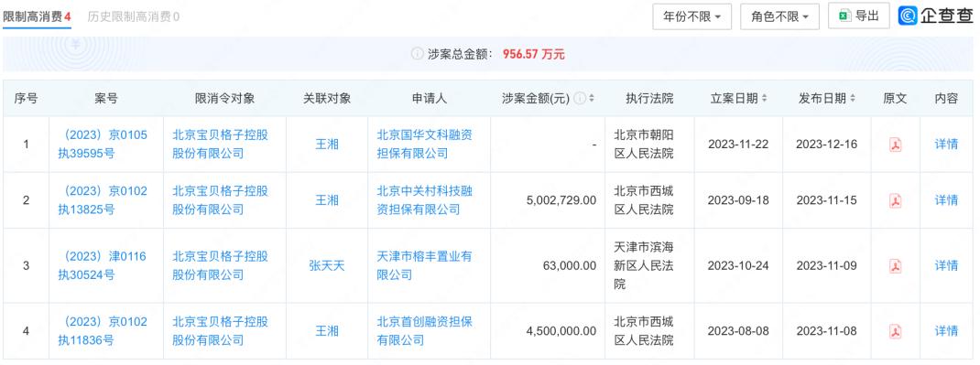Open 王湘 link in the 京0102执11836号 row

point(327,330)
